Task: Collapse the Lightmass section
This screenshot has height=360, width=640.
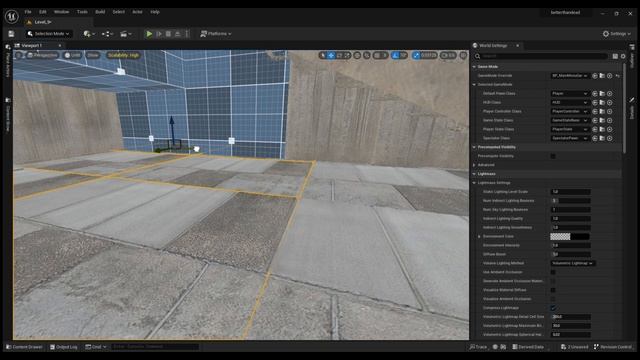Action: coord(474,174)
